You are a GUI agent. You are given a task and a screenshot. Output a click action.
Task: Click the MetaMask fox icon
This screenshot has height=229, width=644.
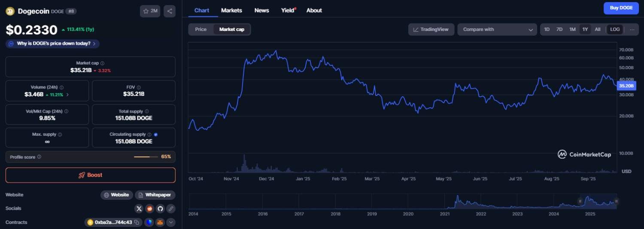[160, 222]
